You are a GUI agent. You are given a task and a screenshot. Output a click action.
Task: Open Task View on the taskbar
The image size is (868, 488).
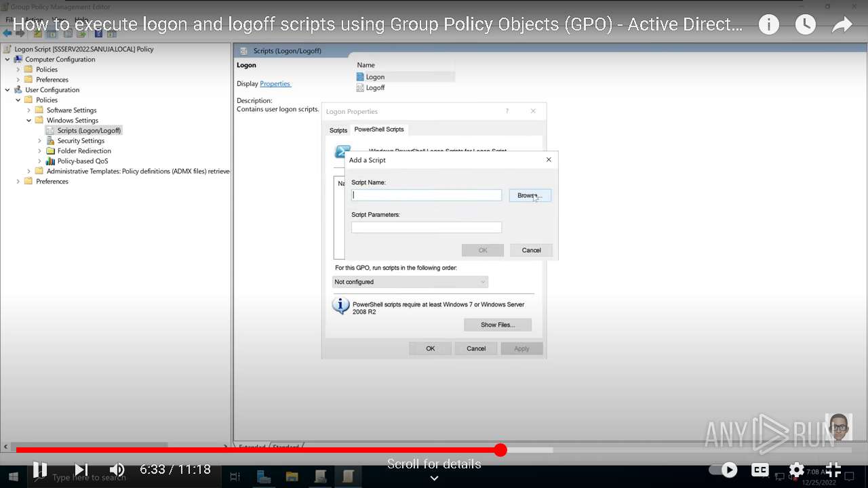(235, 476)
